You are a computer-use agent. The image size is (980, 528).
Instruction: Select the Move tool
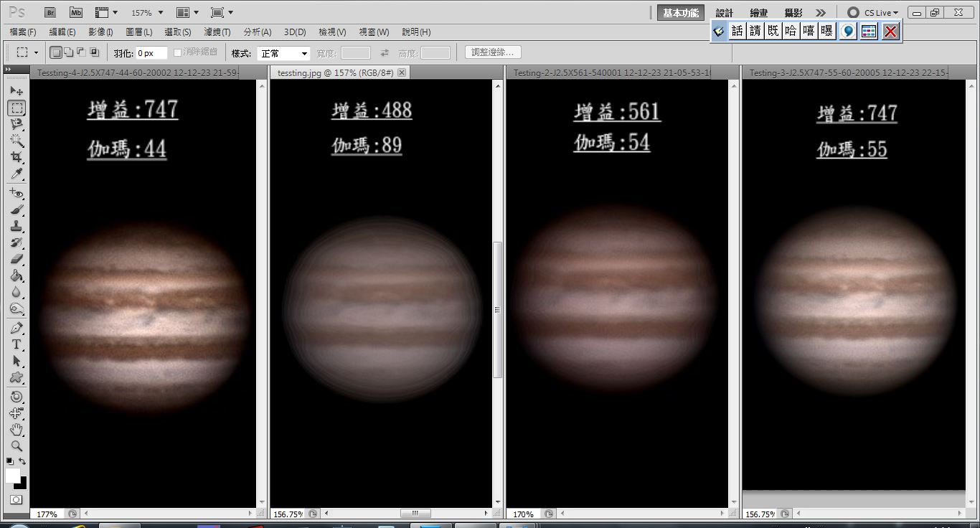coord(17,92)
